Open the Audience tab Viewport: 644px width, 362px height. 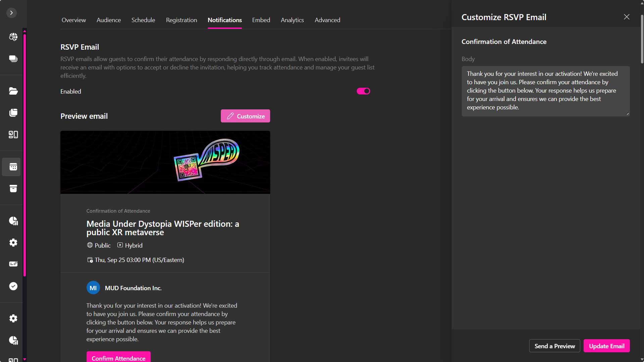pos(108,20)
